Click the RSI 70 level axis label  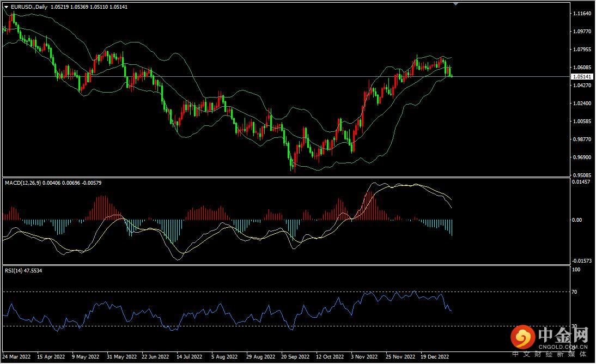[574, 292]
